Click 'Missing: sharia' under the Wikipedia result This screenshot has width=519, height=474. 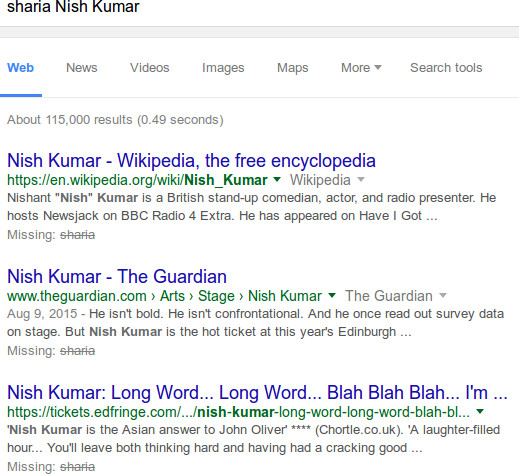coord(51,235)
